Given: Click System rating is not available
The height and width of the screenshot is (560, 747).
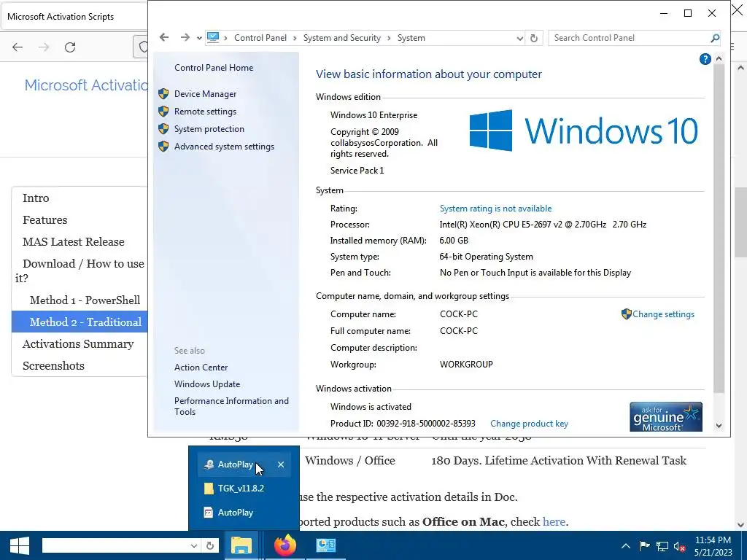Looking at the screenshot, I should click(x=495, y=208).
